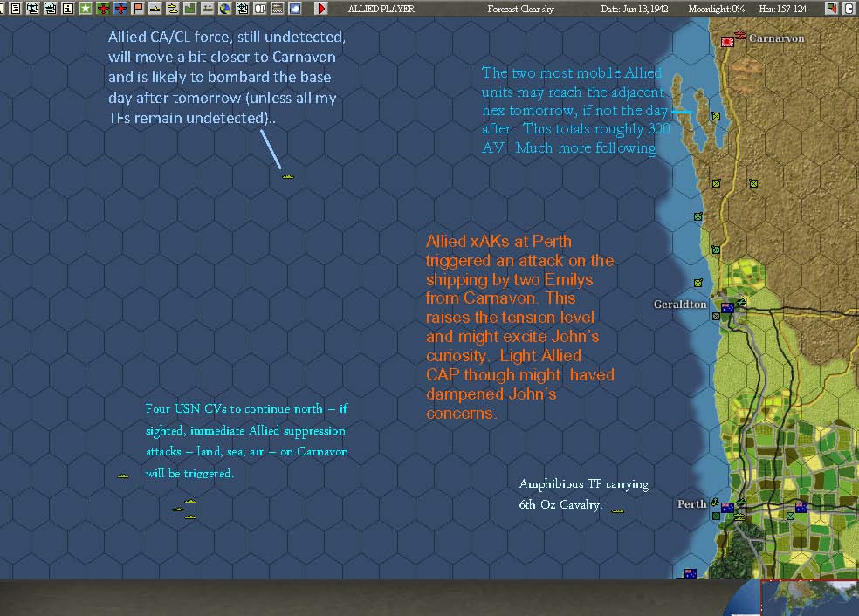Screen dimensions: 859x616
Task: Select the Allied flag base at Perth
Action: click(x=727, y=508)
